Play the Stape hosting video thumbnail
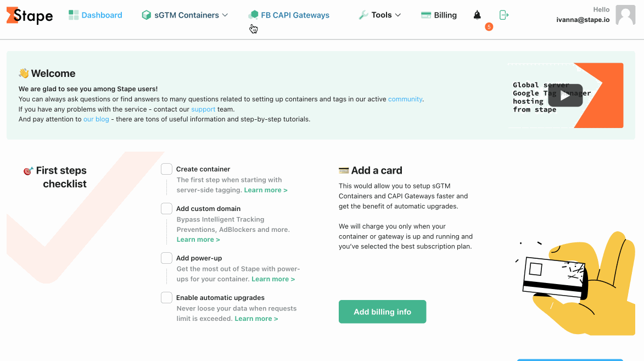 tap(565, 96)
